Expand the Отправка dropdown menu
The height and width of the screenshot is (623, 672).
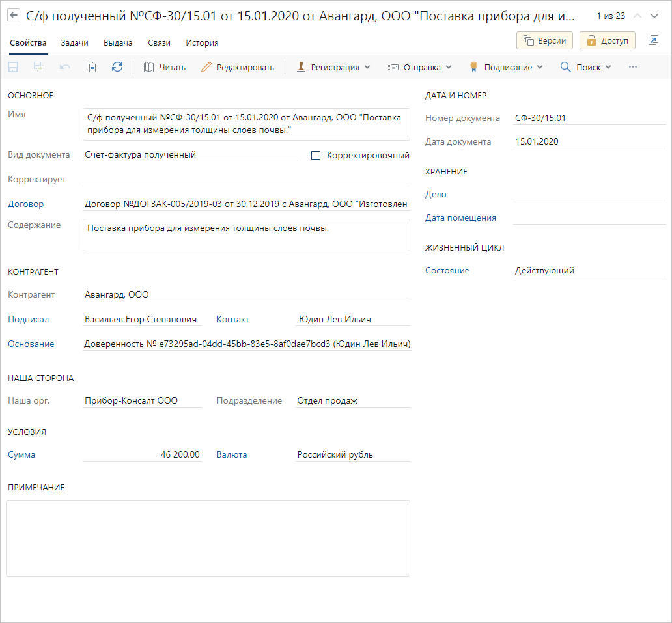click(x=420, y=67)
